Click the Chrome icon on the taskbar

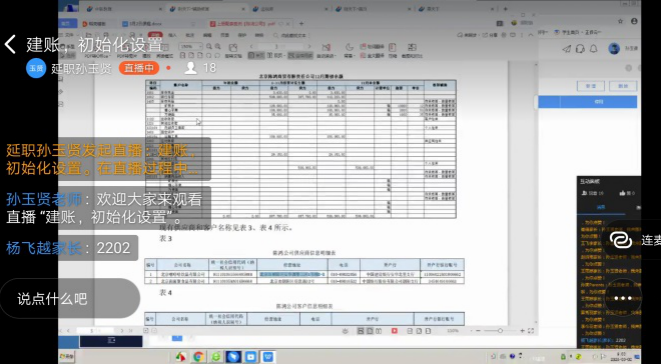tap(198, 357)
